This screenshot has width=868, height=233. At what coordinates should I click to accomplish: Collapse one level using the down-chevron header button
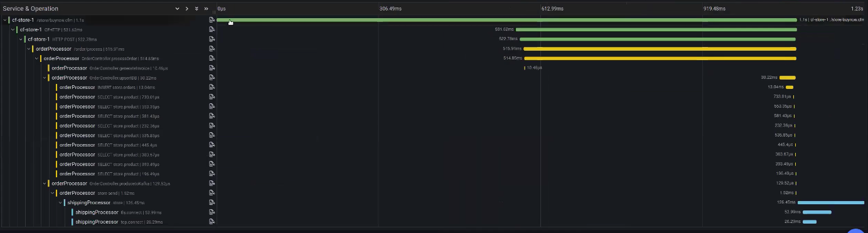tap(177, 9)
